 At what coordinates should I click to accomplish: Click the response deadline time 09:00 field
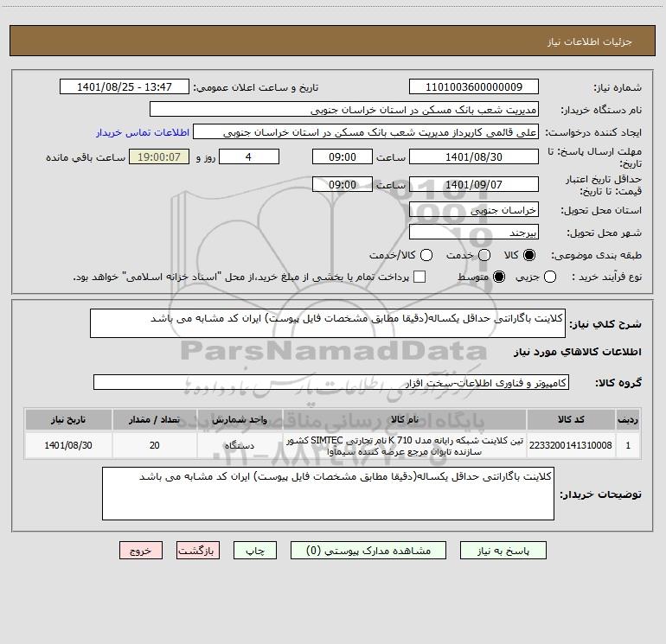click(343, 156)
